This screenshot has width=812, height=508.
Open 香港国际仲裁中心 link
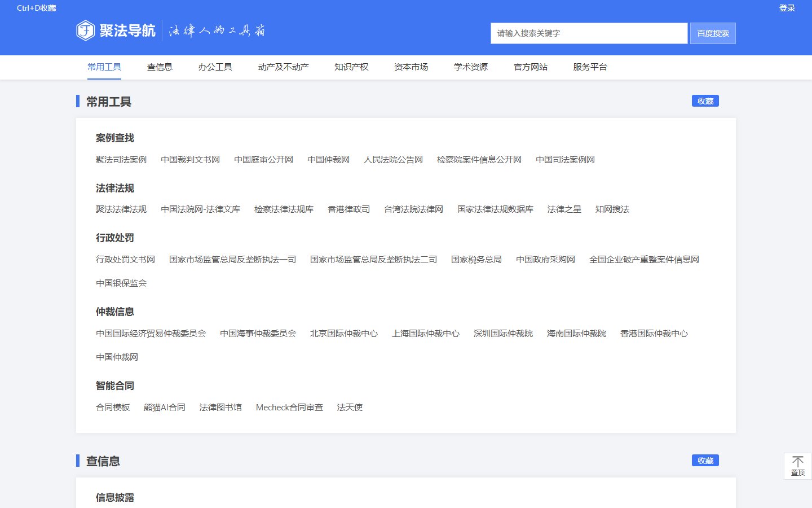(654, 334)
